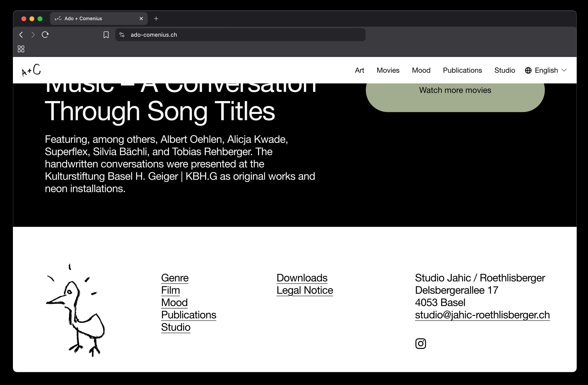Screen dimensions: 588x385
Task: Select the Ado + Comenius tab
Action: tap(99, 19)
